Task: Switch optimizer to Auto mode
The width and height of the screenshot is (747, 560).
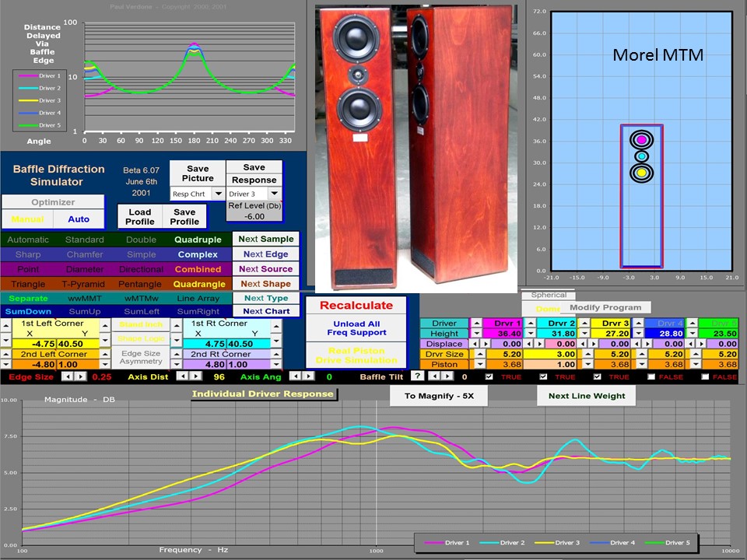Action: [79, 219]
